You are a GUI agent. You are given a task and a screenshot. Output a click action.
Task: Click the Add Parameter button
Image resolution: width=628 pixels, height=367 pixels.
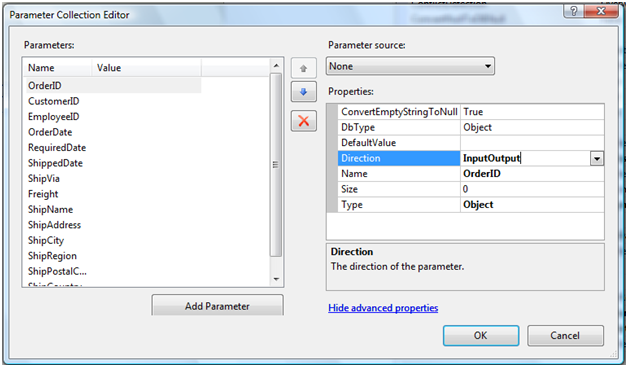pos(217,306)
